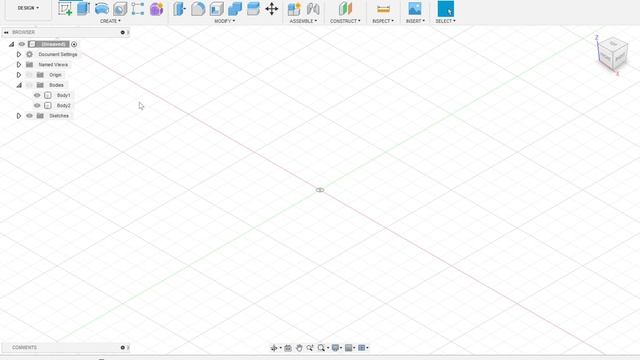
Task: Open the Modify menu
Action: [x=224, y=21]
